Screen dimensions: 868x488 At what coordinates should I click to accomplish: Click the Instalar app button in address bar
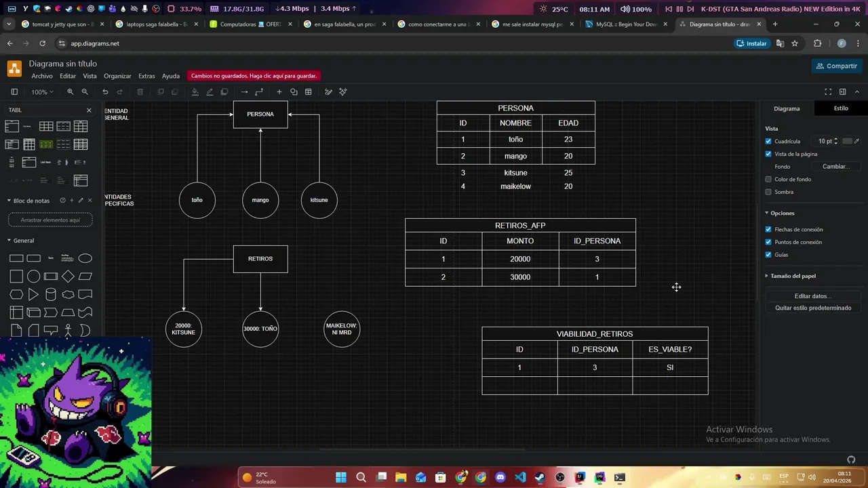tap(751, 43)
